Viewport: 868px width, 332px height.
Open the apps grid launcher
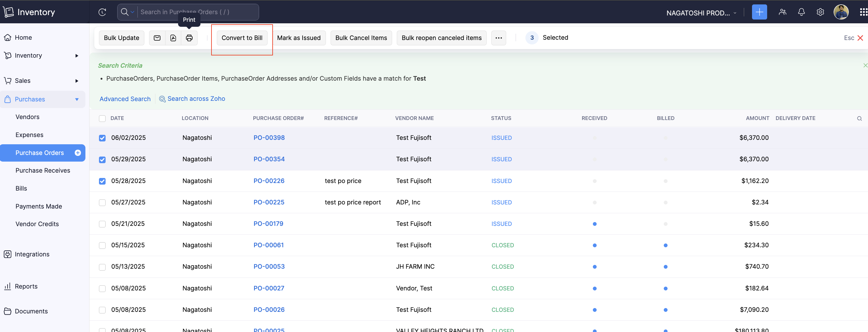[863, 13]
